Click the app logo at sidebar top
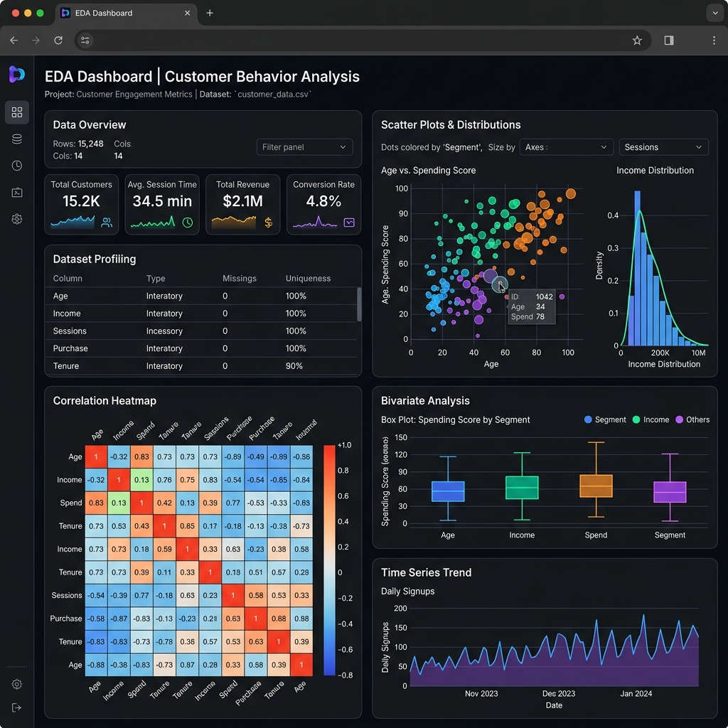The height and width of the screenshot is (728, 728). [17, 74]
